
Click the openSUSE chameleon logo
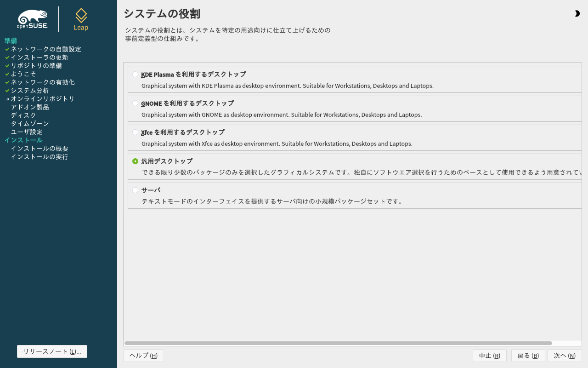click(x=32, y=19)
